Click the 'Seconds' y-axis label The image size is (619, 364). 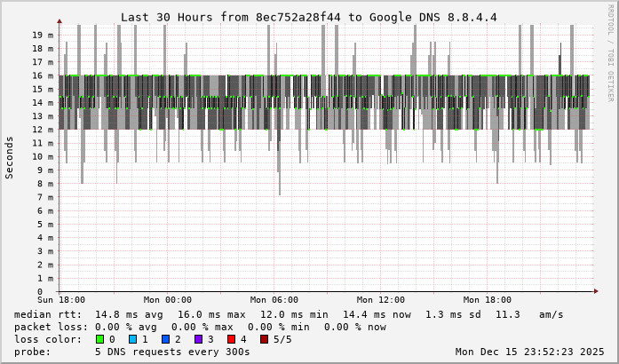(10, 158)
